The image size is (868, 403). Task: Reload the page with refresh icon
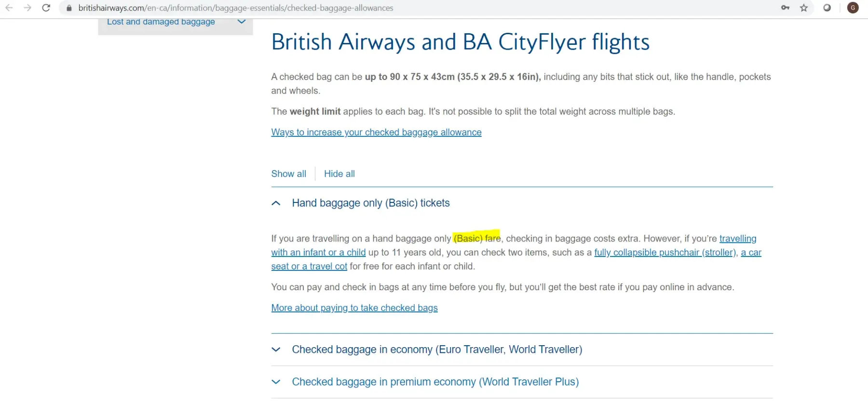(46, 8)
